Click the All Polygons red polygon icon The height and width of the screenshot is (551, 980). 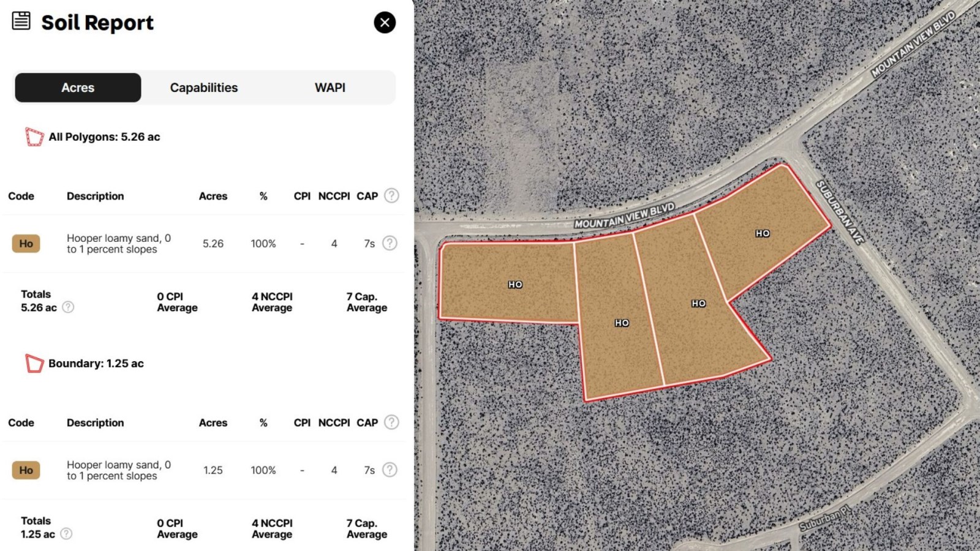(34, 137)
